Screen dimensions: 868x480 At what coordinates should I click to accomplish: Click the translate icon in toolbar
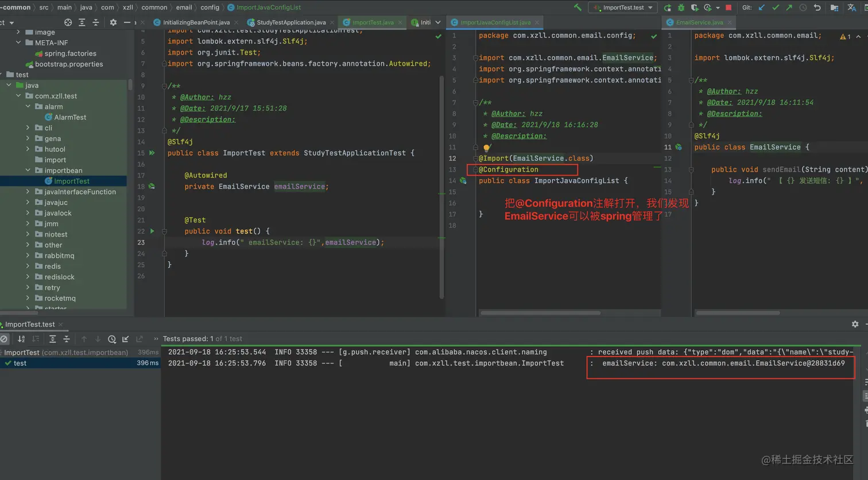[851, 7]
